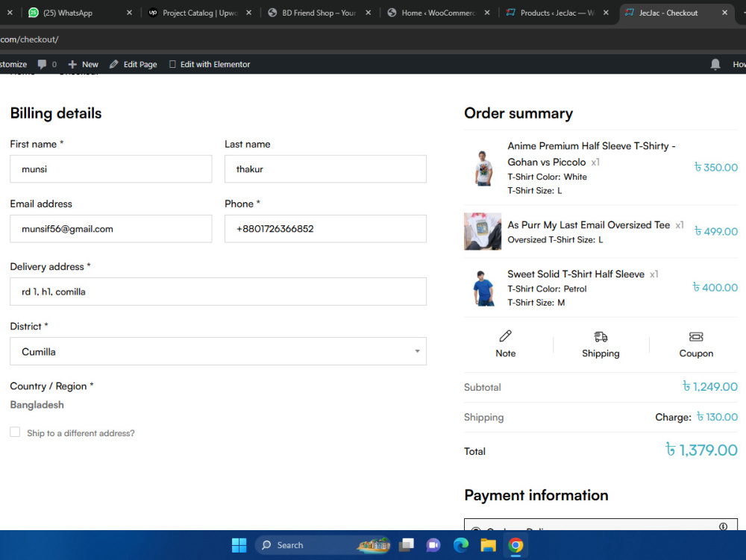
Task: Click the Chrome taskbar icon
Action: click(x=515, y=545)
